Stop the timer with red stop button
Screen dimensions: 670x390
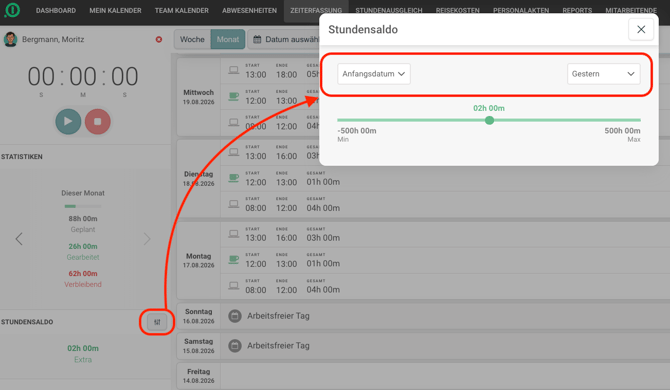[x=97, y=121]
